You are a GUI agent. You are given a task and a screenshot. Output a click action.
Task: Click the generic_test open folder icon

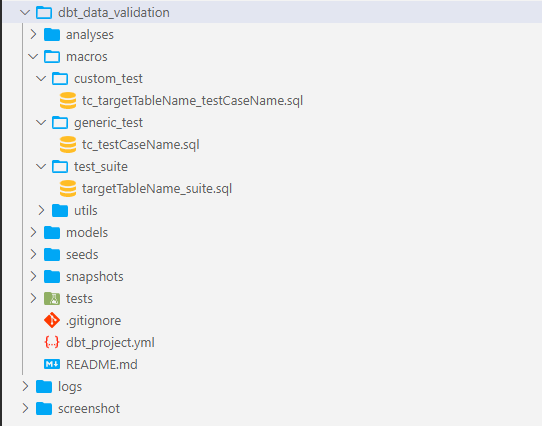(60, 123)
